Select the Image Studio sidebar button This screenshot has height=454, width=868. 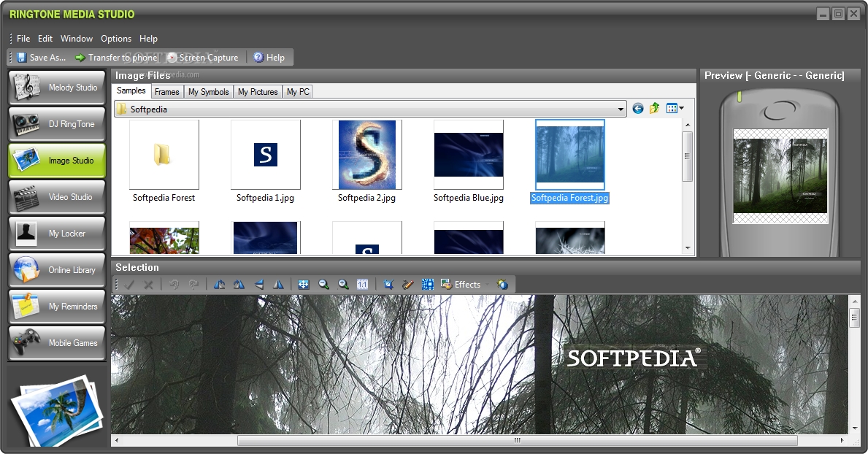click(56, 161)
